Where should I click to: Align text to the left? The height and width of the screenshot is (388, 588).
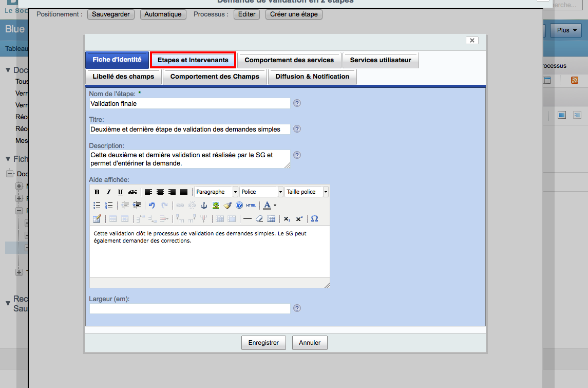148,192
